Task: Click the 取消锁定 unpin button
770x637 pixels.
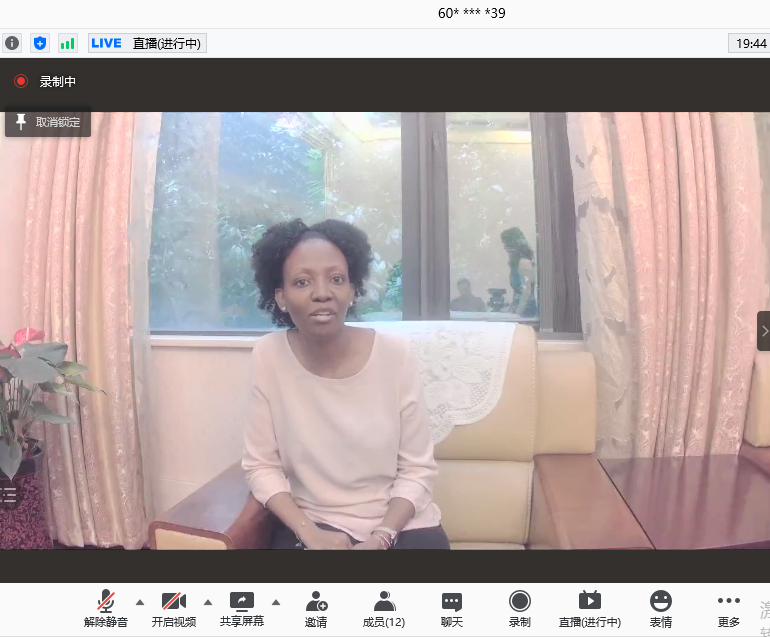Action: tap(48, 122)
